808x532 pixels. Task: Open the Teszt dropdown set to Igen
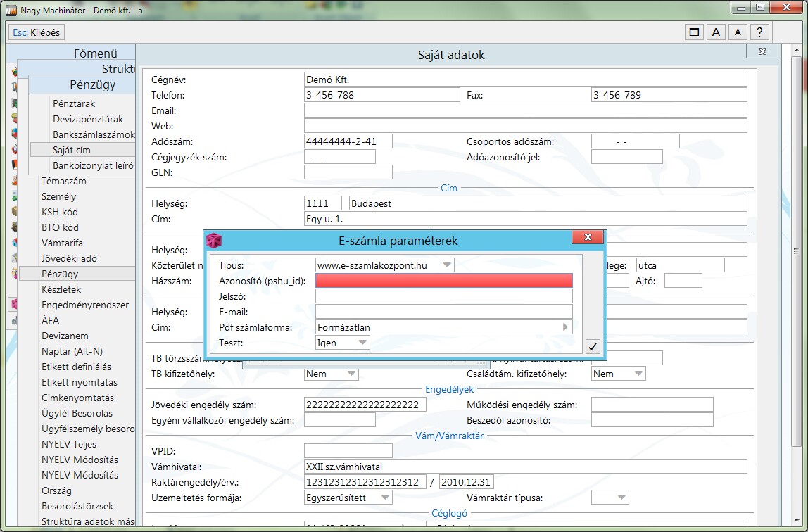[362, 343]
